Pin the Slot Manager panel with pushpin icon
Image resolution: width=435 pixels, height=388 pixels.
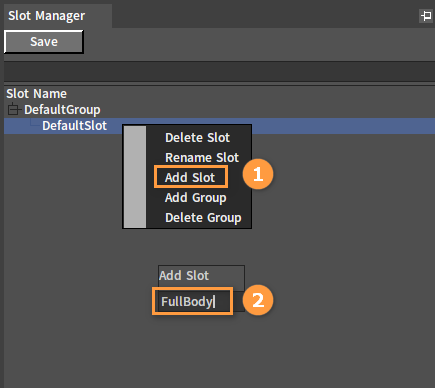pos(426,16)
